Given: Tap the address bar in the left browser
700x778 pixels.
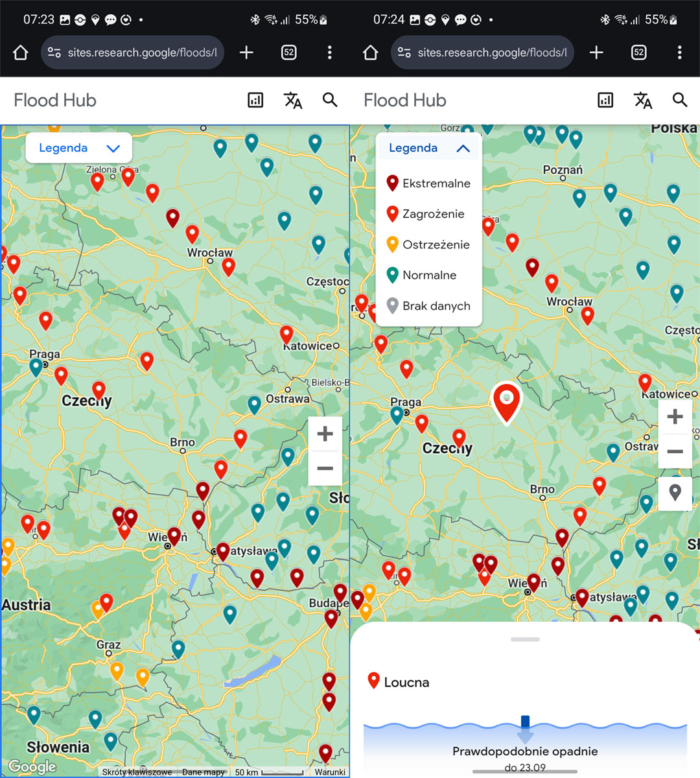Looking at the screenshot, I should (133, 53).
